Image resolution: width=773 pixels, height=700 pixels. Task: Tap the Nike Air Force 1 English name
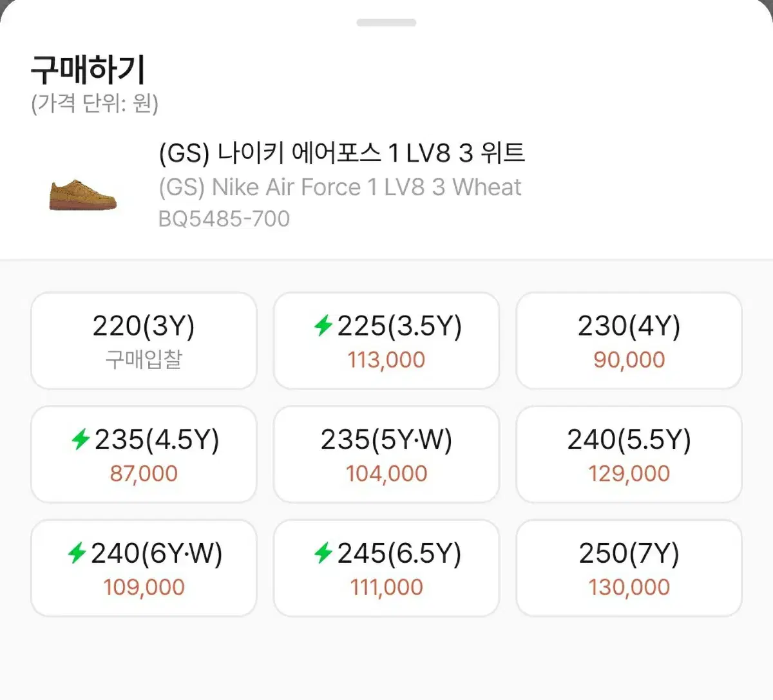(x=340, y=187)
